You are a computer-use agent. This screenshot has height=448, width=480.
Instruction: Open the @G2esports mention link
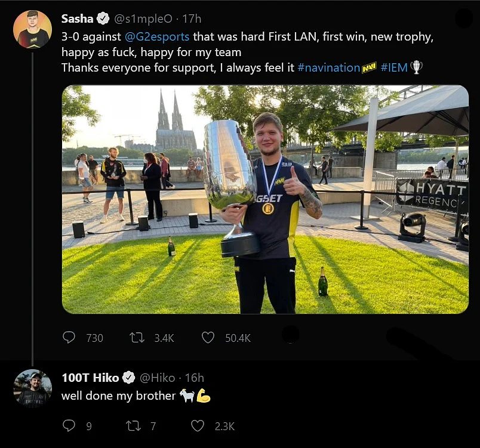157,37
